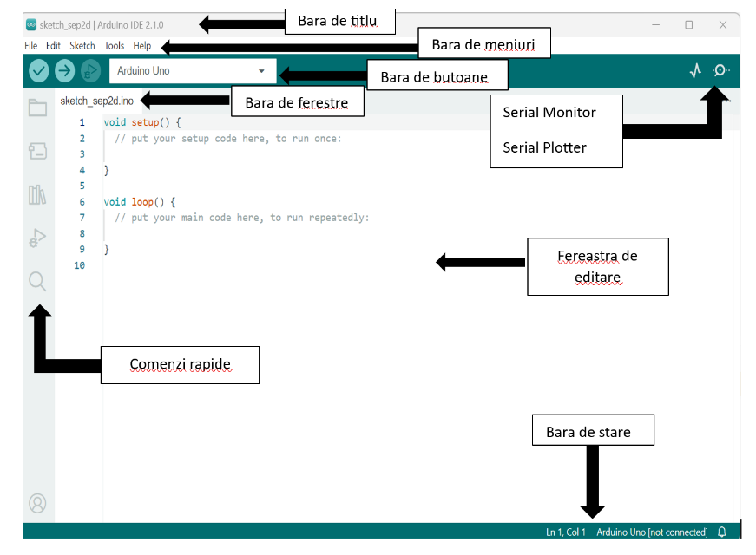This screenshot has width=756, height=555.
Task: Expand the Arduino Uno board selector dropdown
Action: click(193, 71)
